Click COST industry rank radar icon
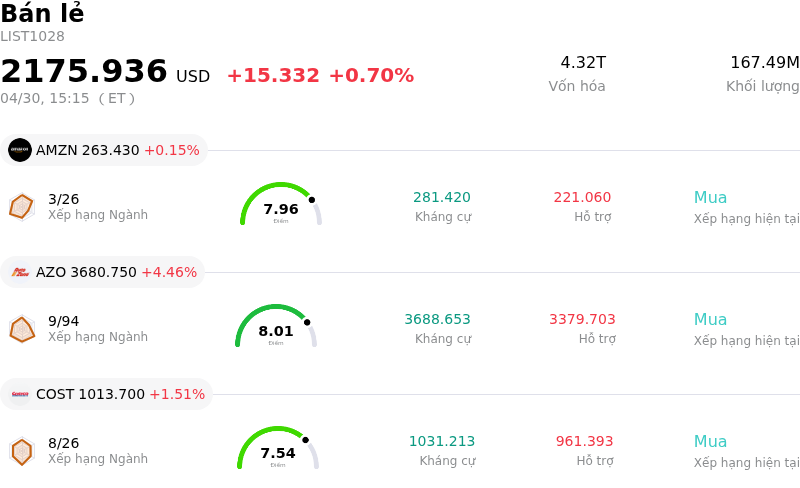The height and width of the screenshot is (488, 800). (21, 451)
